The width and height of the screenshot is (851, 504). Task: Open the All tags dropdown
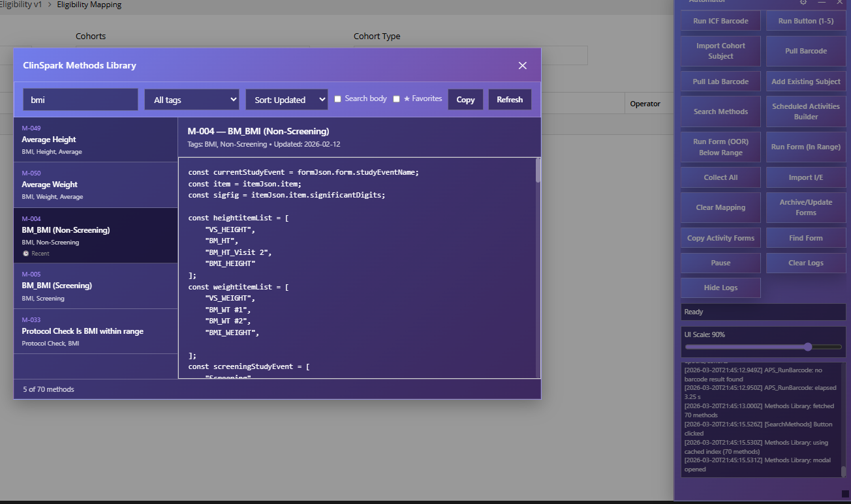pos(192,100)
